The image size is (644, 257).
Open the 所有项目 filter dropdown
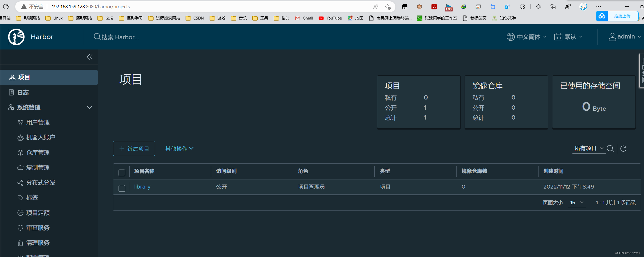[x=589, y=148]
